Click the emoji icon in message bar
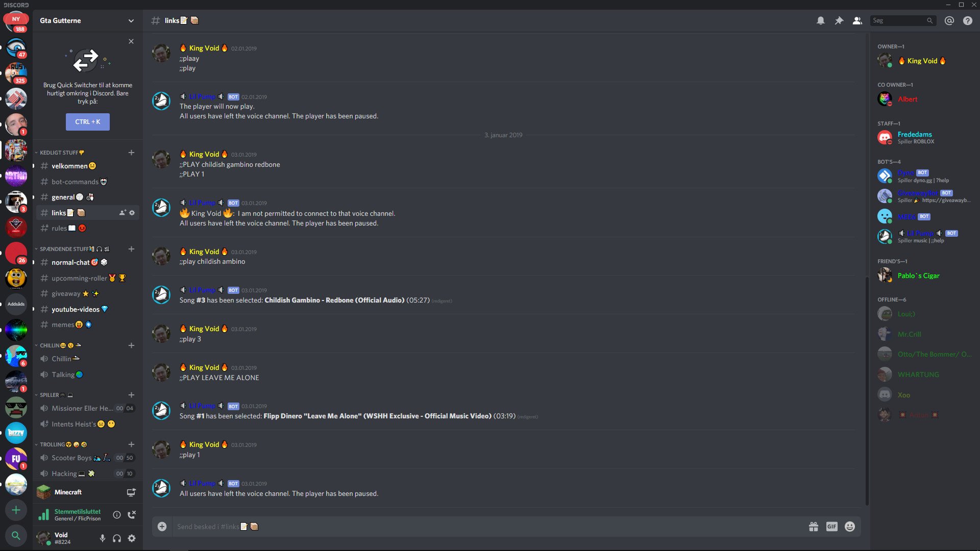The height and width of the screenshot is (551, 980). [x=849, y=526]
